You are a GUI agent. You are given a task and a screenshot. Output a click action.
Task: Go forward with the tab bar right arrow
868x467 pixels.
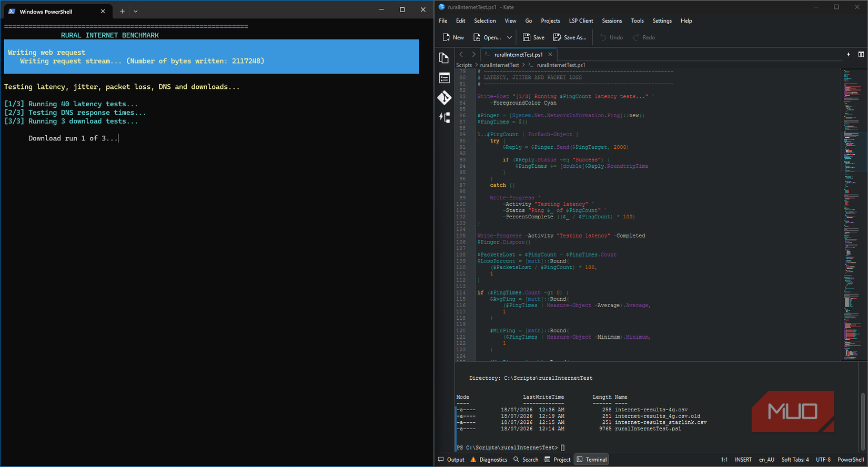(x=473, y=54)
